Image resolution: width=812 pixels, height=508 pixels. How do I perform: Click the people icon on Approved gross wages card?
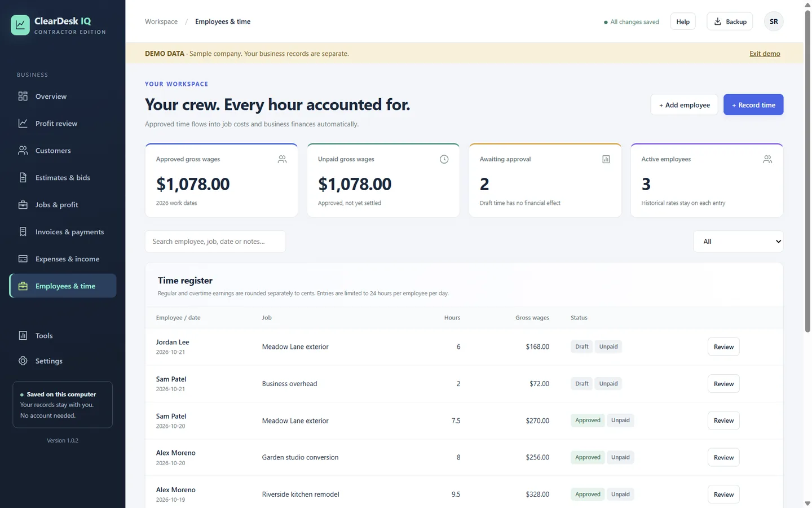(x=282, y=160)
